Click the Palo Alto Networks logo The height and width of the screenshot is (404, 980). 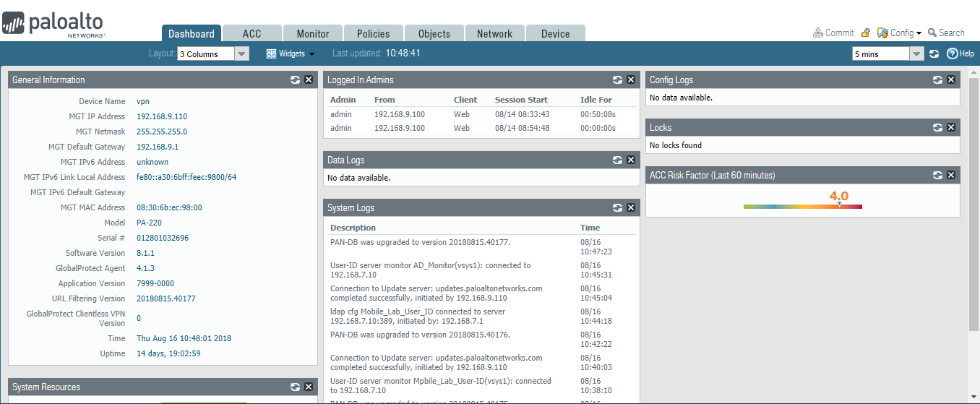[x=54, y=24]
